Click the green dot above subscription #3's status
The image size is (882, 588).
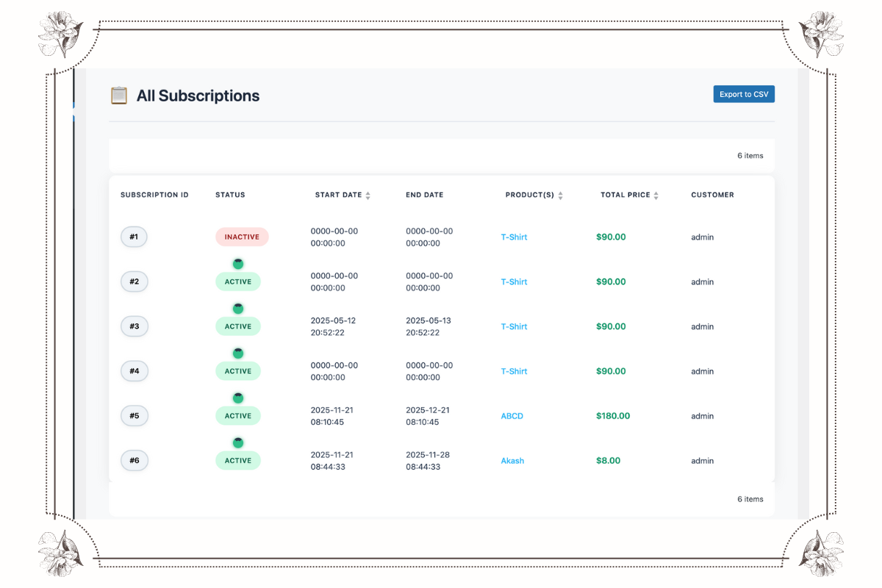coord(238,309)
